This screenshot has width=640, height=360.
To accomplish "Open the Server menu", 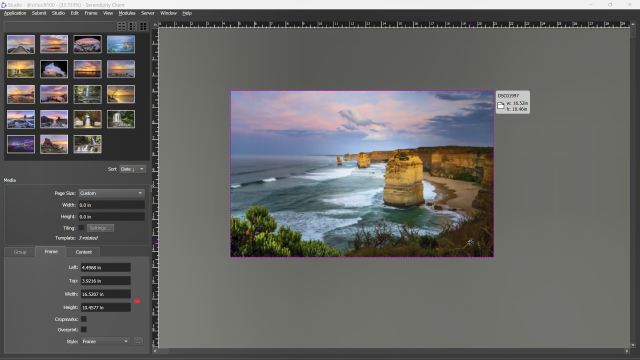I will click(x=148, y=13).
